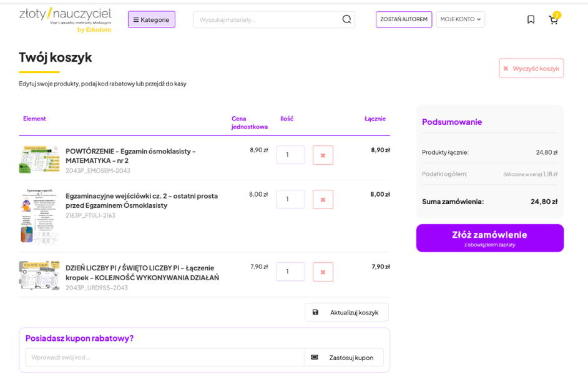The width and height of the screenshot is (588, 392).
Task: Expand the MOJE KONTO dropdown
Action: point(461,19)
